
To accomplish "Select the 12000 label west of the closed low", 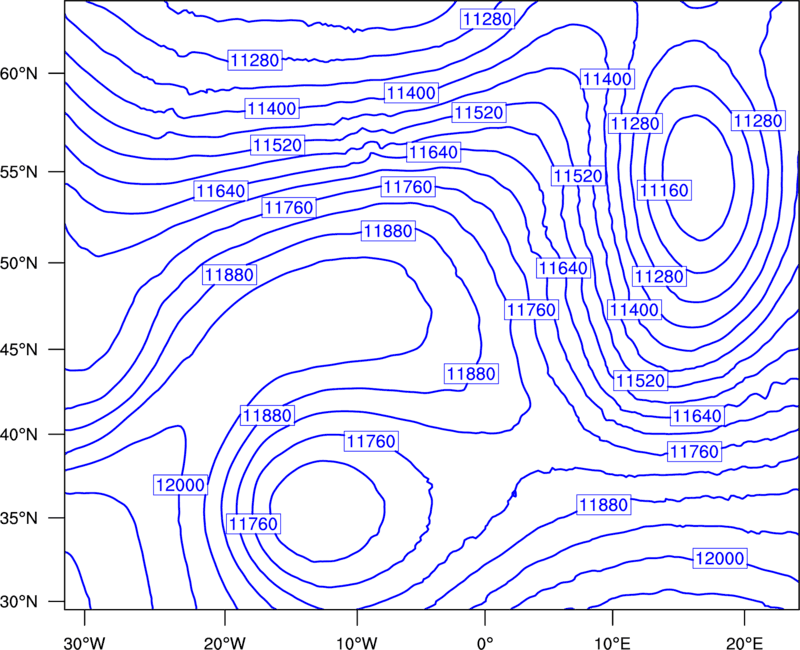I will 180,485.
